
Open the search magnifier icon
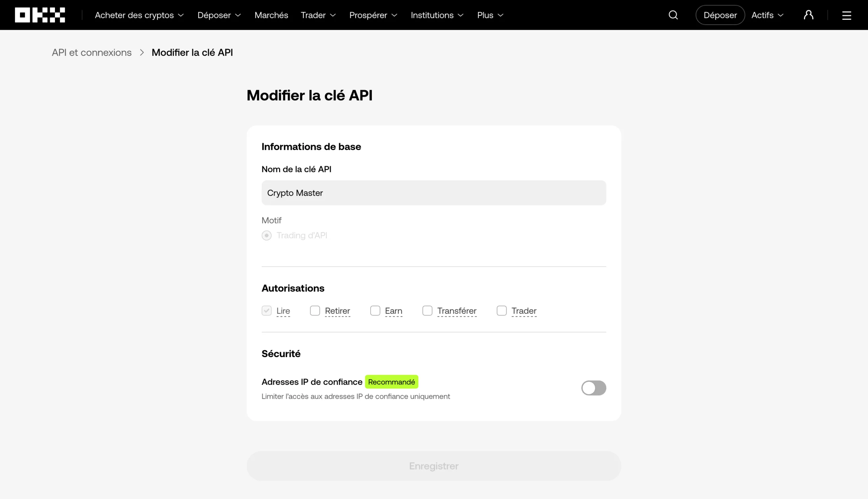[673, 15]
